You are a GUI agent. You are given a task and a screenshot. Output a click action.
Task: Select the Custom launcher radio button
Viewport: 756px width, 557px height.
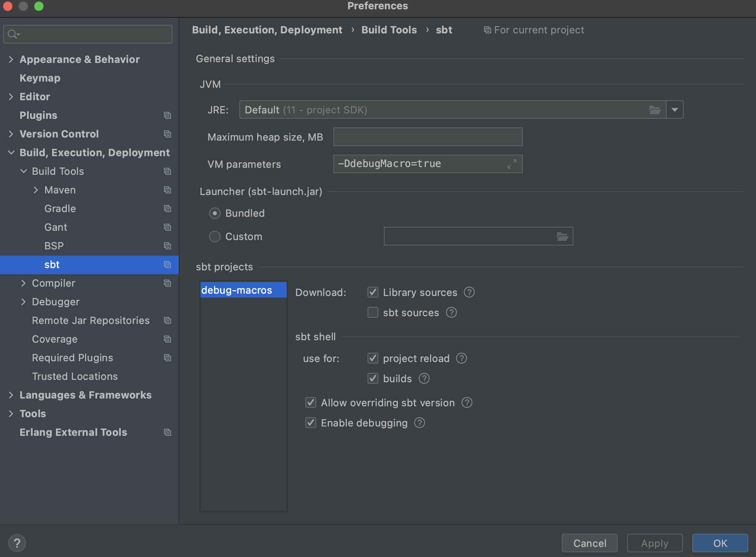pos(215,237)
